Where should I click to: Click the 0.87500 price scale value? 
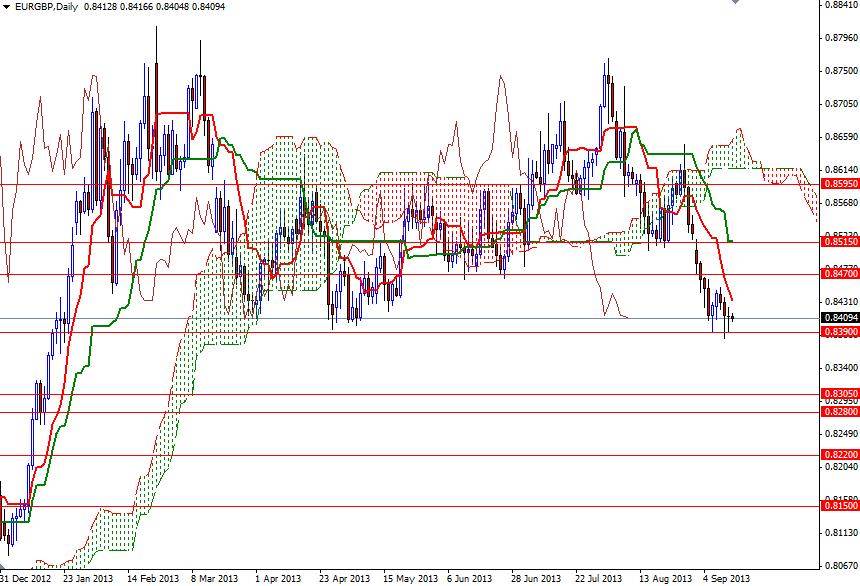tap(841, 71)
